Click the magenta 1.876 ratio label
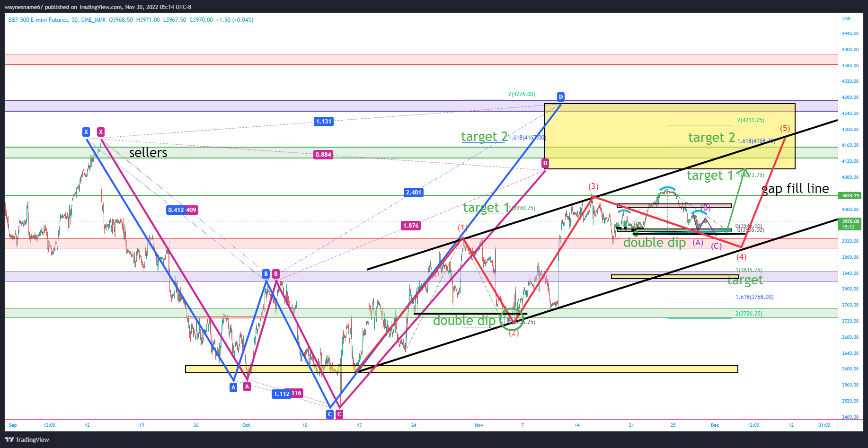This screenshot has width=868, height=448. pos(411,226)
